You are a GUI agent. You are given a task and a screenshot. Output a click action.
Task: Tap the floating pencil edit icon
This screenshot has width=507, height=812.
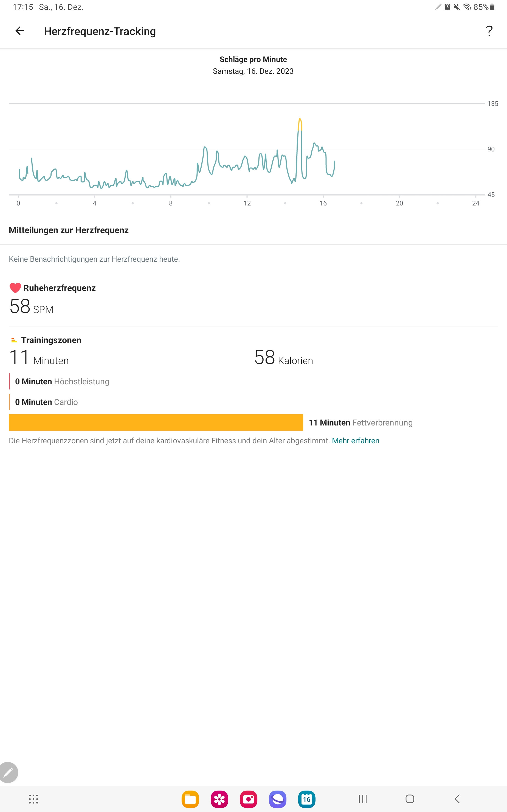point(8,772)
